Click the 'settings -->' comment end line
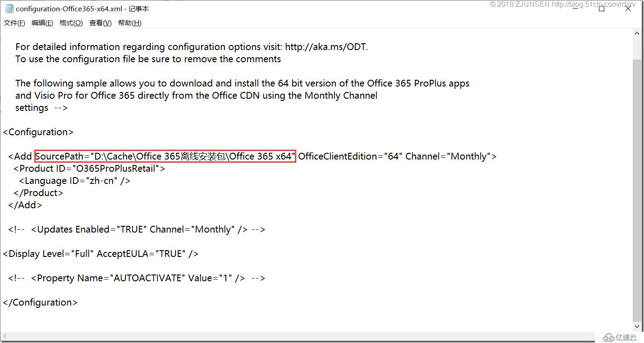The width and height of the screenshot is (644, 343). 41,108
